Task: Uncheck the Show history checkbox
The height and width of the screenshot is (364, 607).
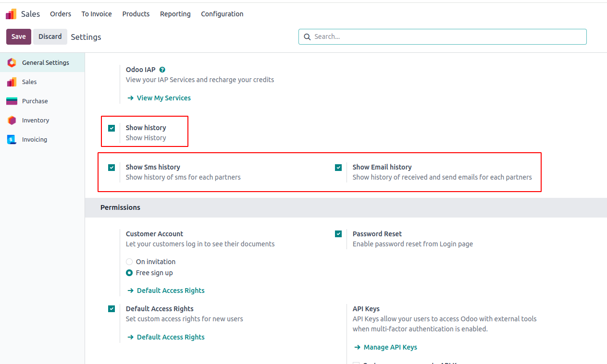Action: [111, 128]
